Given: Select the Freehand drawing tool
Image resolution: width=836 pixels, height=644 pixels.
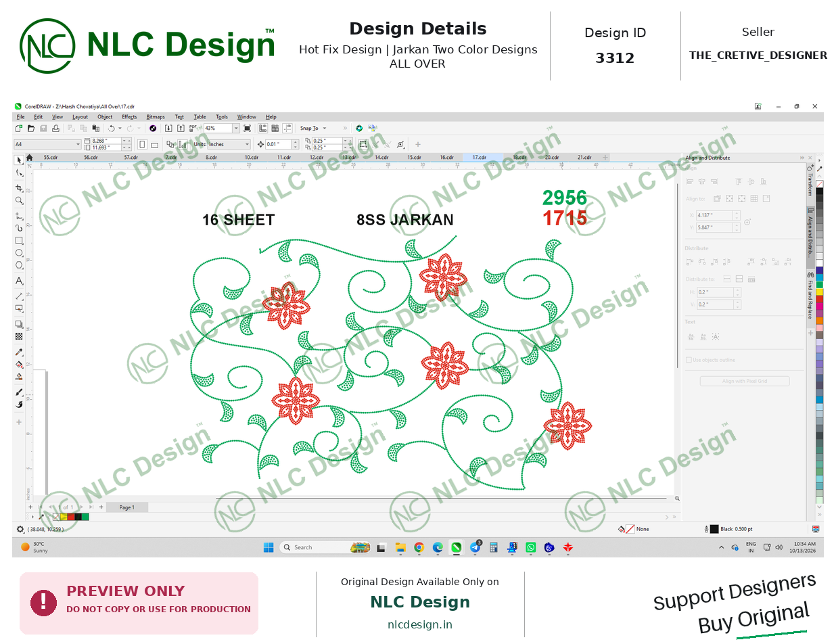Looking at the screenshot, I should pyautogui.click(x=19, y=215).
